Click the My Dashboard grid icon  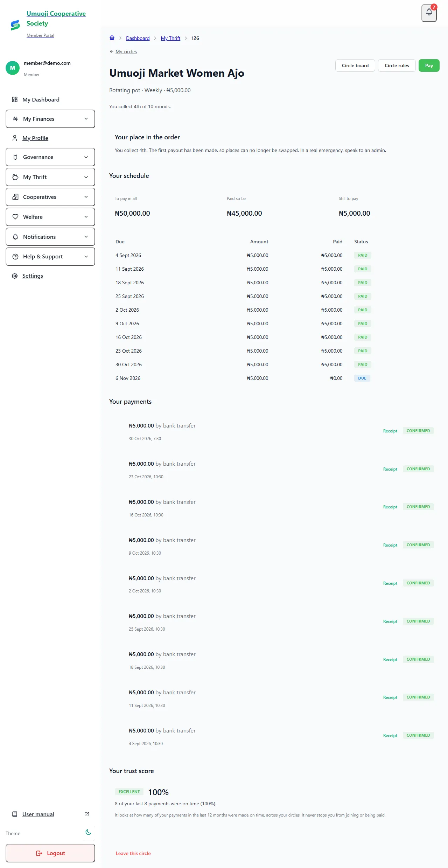15,99
